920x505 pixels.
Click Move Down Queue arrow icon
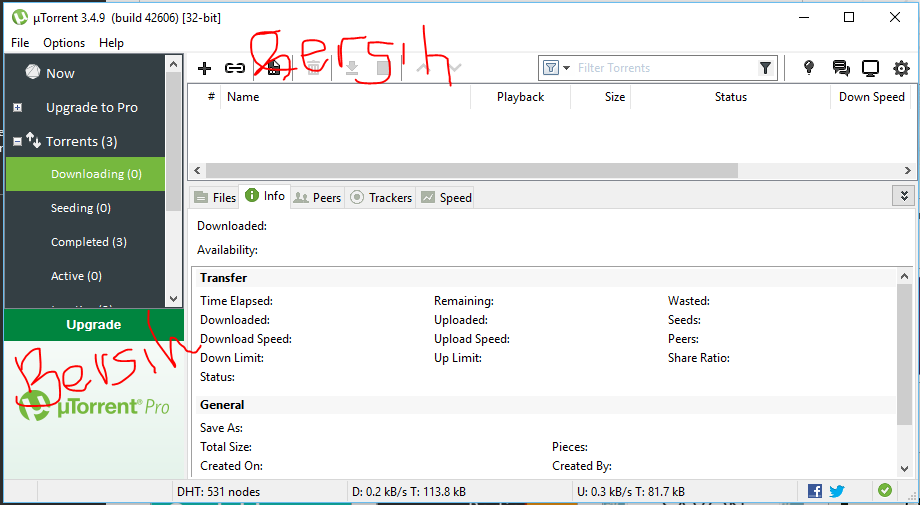tap(455, 68)
